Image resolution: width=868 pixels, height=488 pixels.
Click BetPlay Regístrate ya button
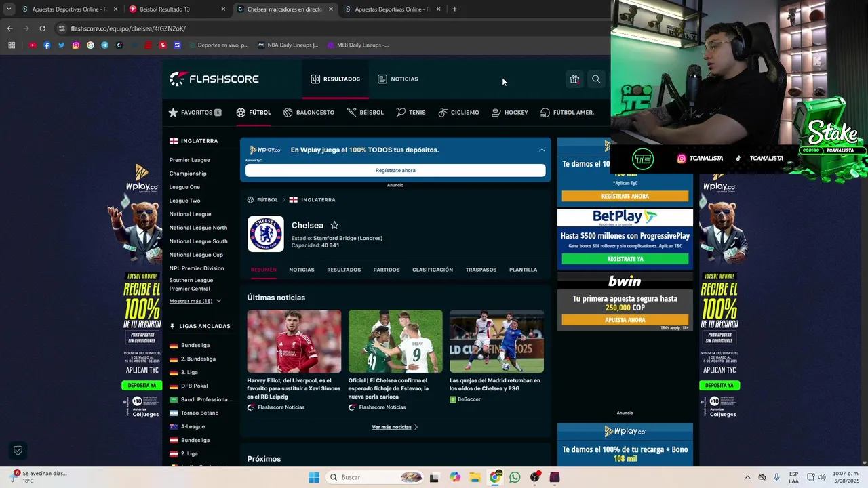click(625, 259)
